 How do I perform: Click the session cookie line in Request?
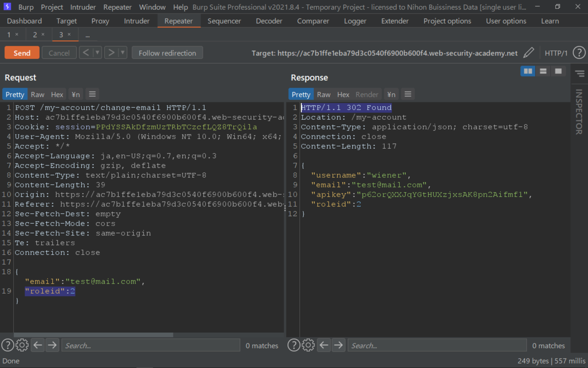pyautogui.click(x=136, y=127)
